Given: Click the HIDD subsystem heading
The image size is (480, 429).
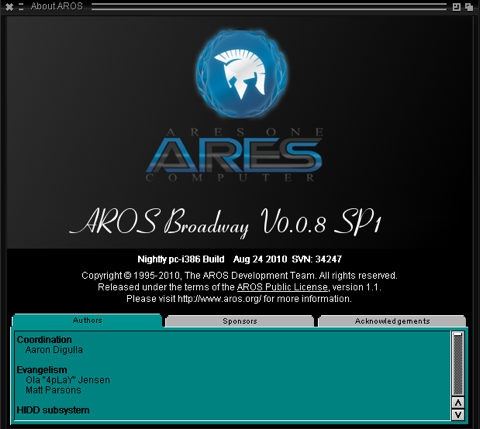Looking at the screenshot, I should click(53, 410).
